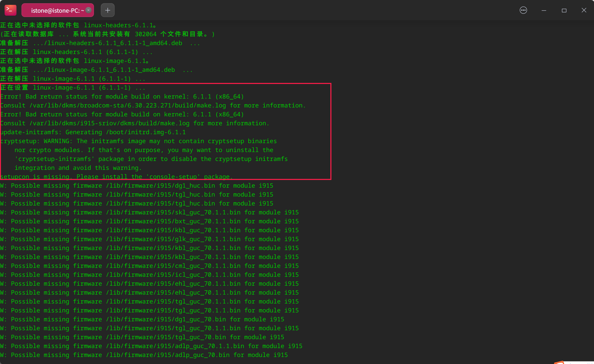Open a new terminal tab
594x364 pixels.
point(107,10)
